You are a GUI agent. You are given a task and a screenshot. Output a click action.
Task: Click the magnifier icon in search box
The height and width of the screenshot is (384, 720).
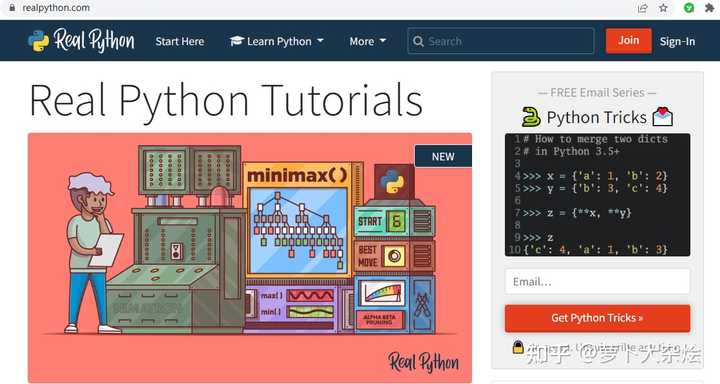pos(418,41)
